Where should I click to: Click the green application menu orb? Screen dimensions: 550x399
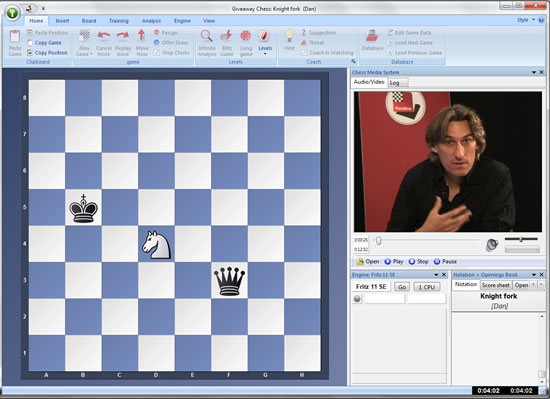tap(12, 13)
